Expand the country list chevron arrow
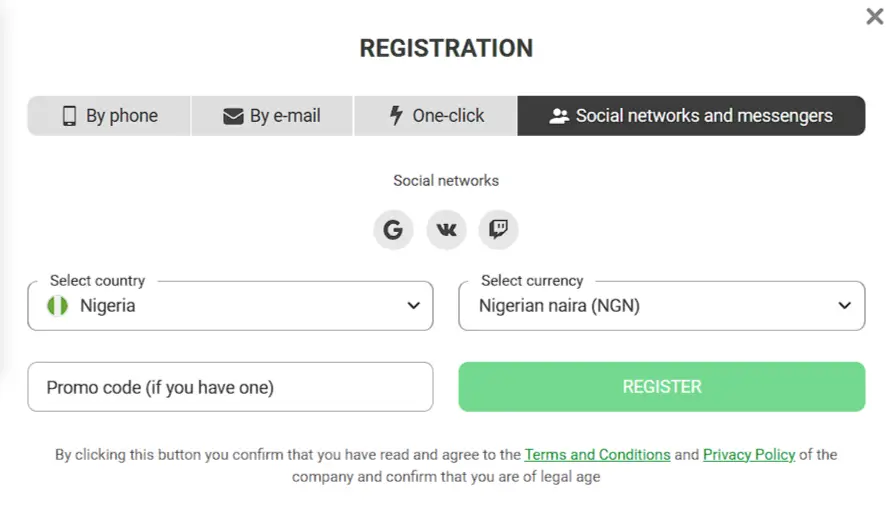The image size is (892, 524). [413, 306]
